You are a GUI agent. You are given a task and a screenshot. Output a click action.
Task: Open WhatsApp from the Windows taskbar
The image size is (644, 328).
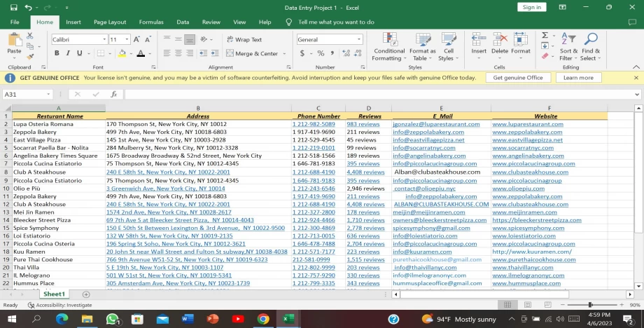[112, 319]
